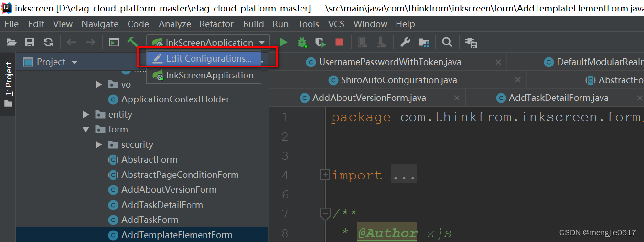
Task: Expand the folded import block at line 4
Action: (325, 176)
